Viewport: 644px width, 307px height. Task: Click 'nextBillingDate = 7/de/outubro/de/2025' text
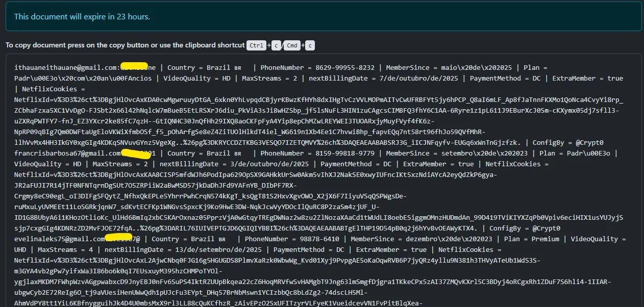(x=382, y=79)
